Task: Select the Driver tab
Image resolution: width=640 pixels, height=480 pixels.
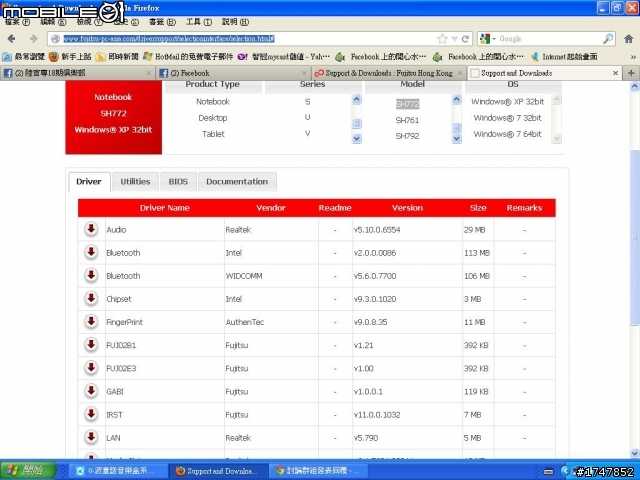Action: 89,182
